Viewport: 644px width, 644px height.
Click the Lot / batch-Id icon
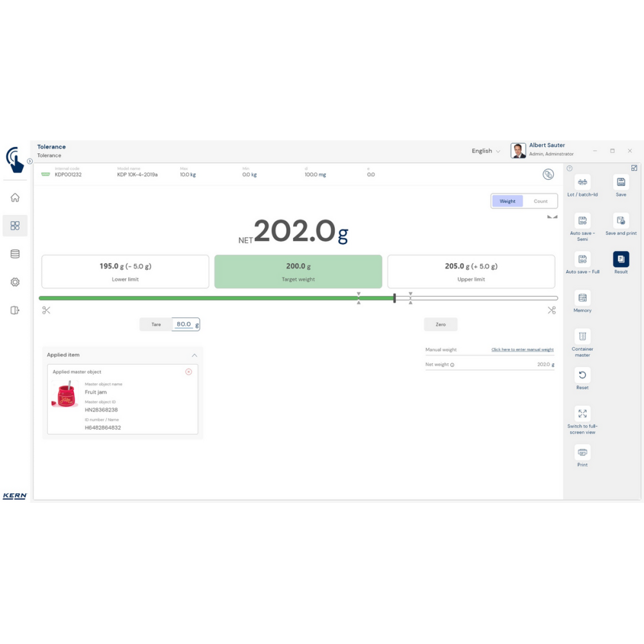[582, 182]
